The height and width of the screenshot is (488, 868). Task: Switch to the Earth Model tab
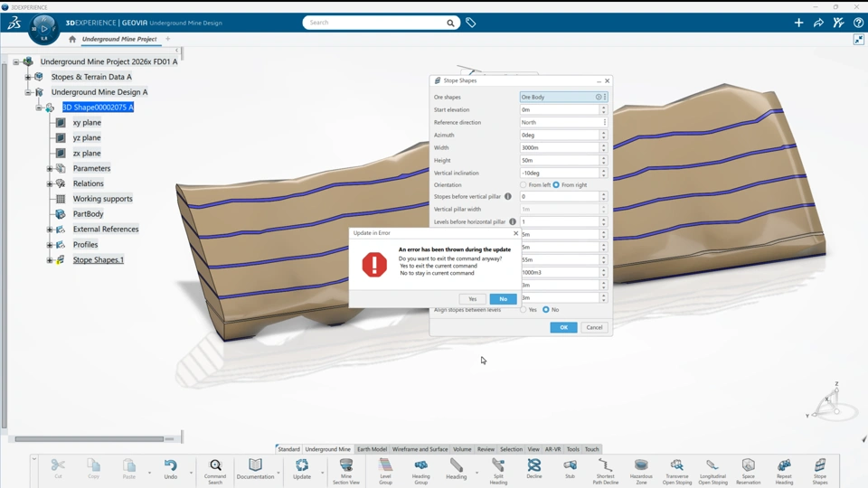point(372,449)
